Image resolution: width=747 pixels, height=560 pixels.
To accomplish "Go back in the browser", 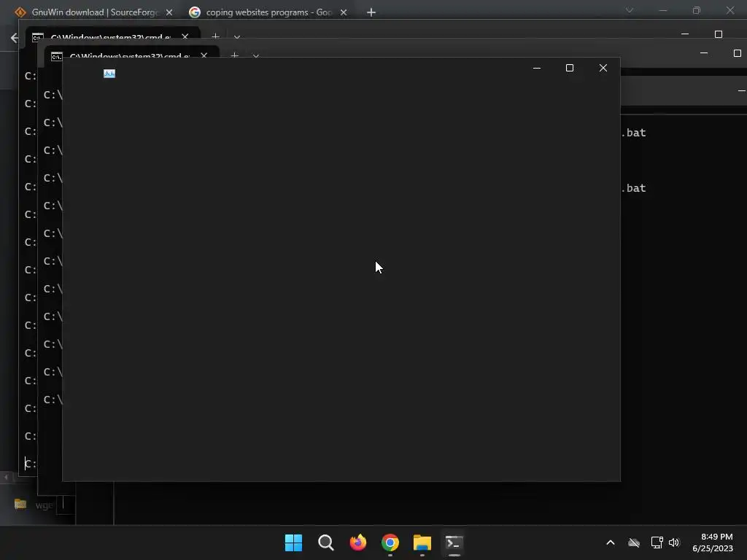I will [15, 38].
